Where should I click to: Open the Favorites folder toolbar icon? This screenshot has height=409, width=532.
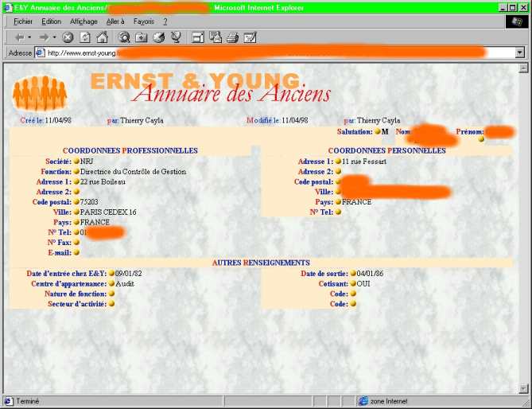coord(141,37)
